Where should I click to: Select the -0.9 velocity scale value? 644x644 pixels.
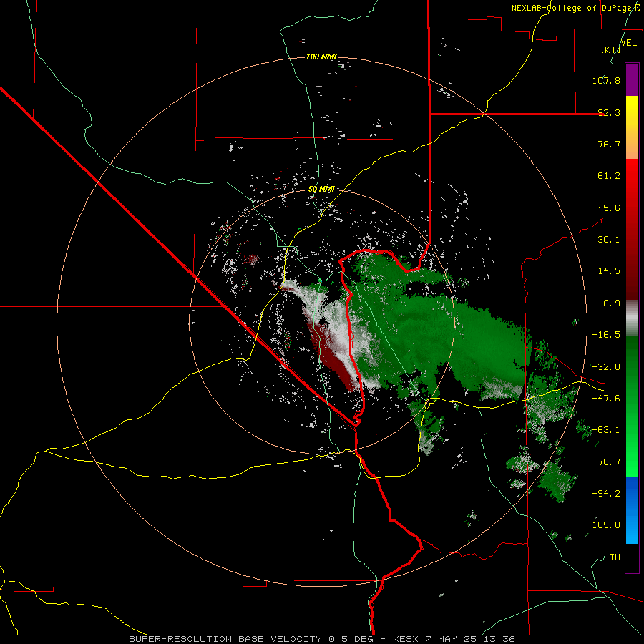609,303
